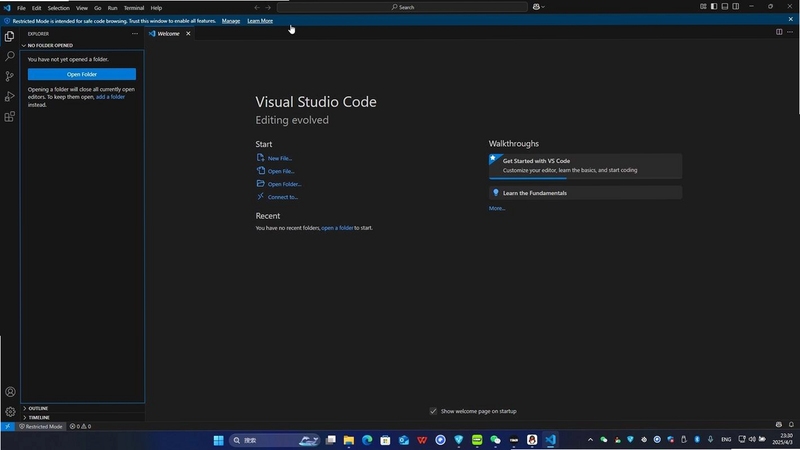Open the Terminal menu
This screenshot has height=450, width=800.
pyautogui.click(x=134, y=8)
